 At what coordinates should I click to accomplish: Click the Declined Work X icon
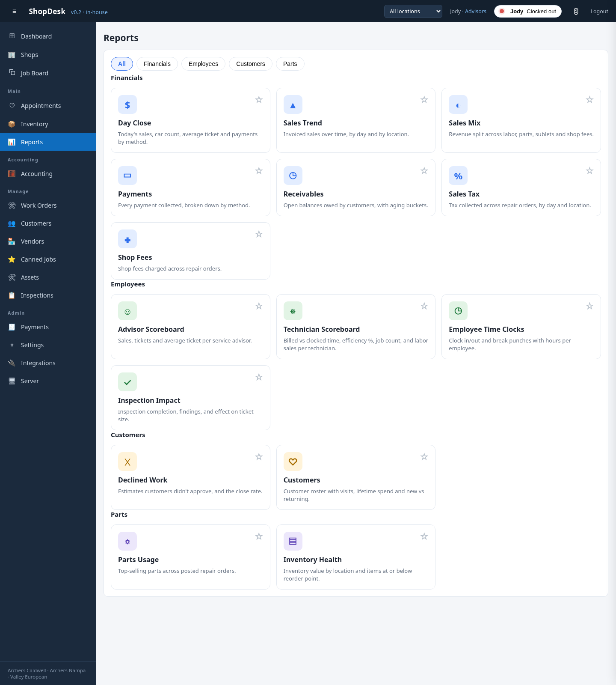click(x=127, y=462)
